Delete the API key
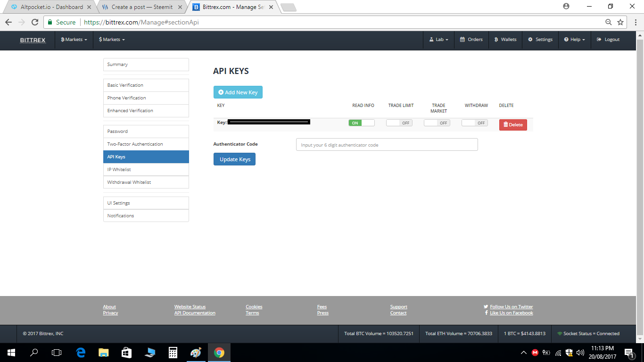 513,125
